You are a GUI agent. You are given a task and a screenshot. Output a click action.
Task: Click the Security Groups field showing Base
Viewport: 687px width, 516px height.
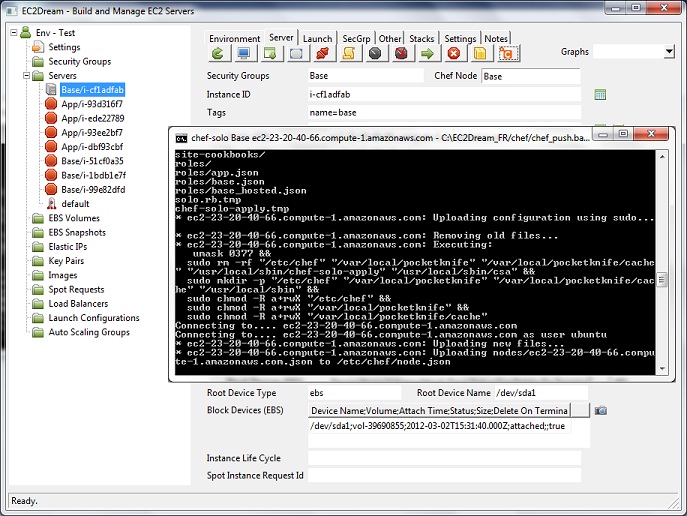point(365,75)
